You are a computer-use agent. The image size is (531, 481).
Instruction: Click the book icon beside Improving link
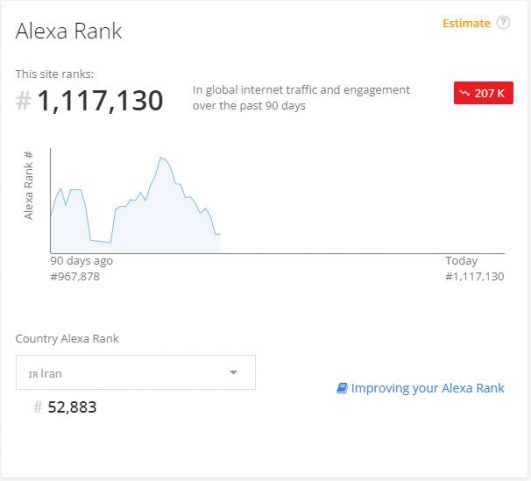pos(342,388)
